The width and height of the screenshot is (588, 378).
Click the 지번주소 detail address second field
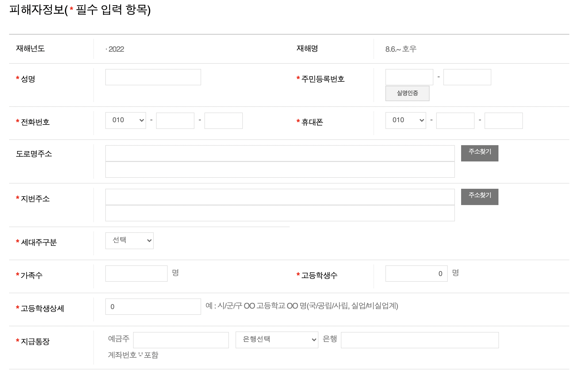280,213
